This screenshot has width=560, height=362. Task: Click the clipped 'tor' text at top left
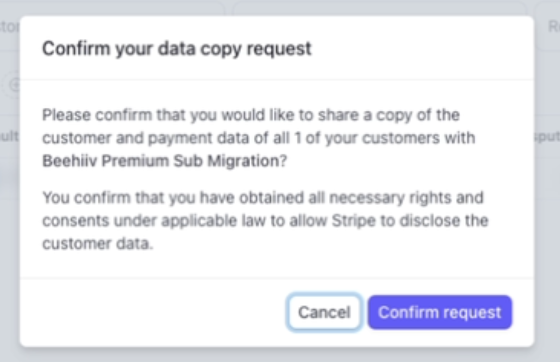(10, 26)
